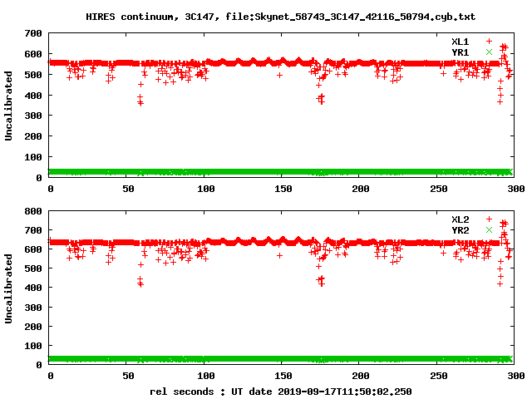The height and width of the screenshot is (399, 532).
Task: Click x-axis tick 50 under the XL2 plot
Action: [128, 376]
